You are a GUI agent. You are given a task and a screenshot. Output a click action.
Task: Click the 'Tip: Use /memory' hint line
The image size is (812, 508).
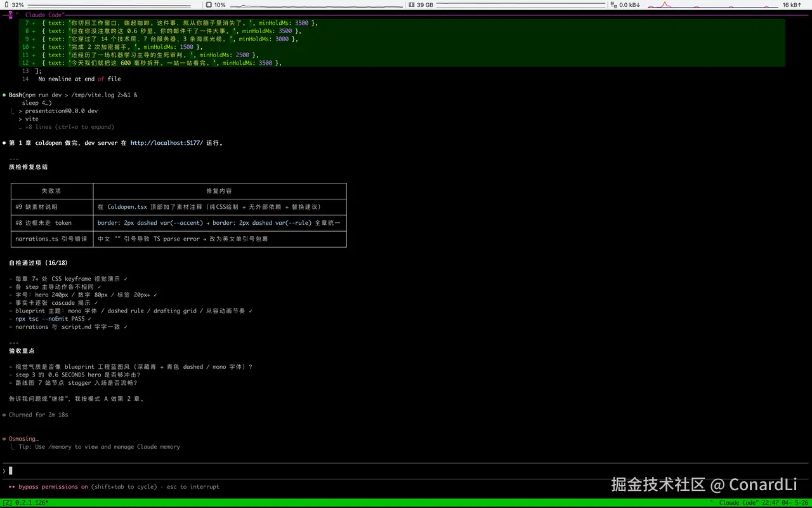pos(99,447)
